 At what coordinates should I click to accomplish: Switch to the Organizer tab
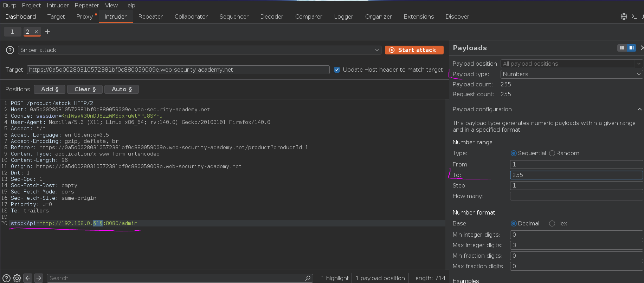(x=378, y=17)
